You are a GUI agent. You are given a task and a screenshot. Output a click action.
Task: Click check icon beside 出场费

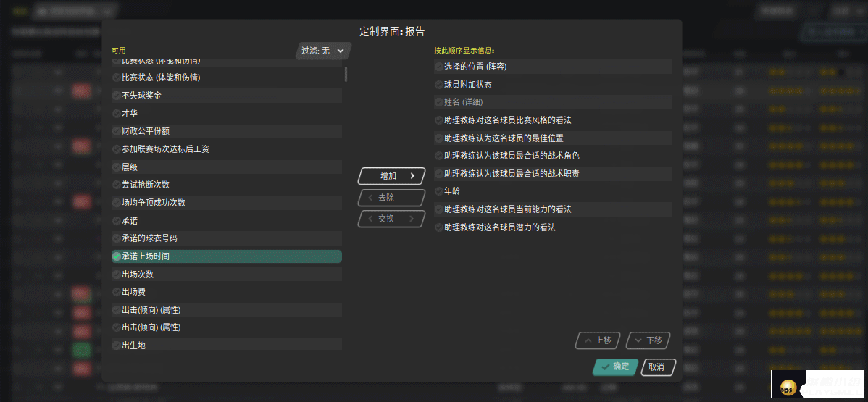[x=116, y=292]
